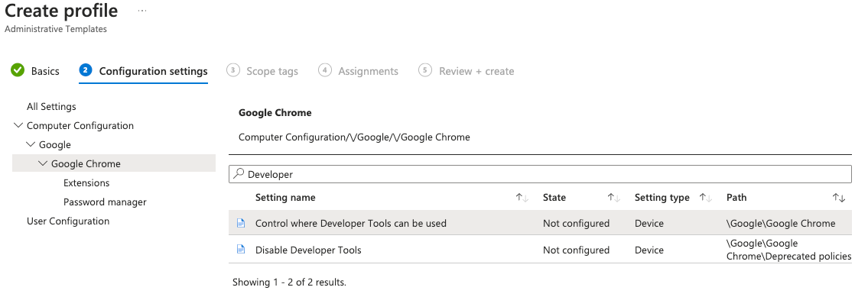Click the step 4 Assignments circle
Viewport: 868px width, 297px height.
[x=325, y=70]
